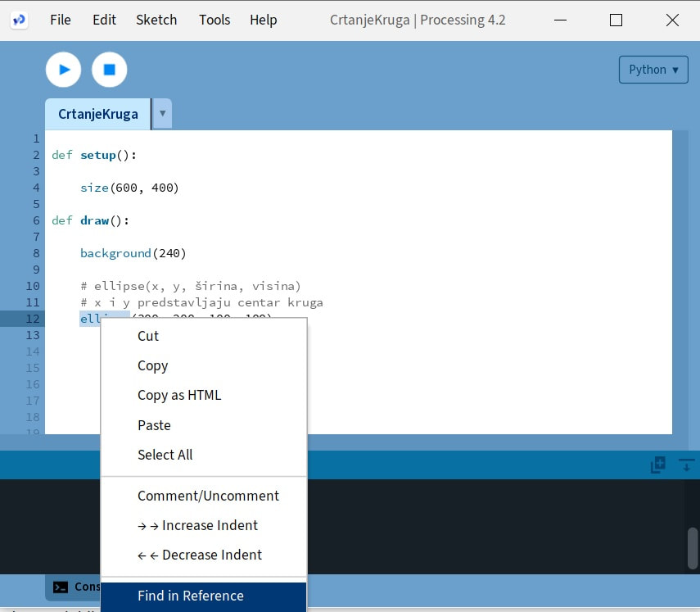
Task: Click the copy console output icon
Action: click(x=658, y=465)
